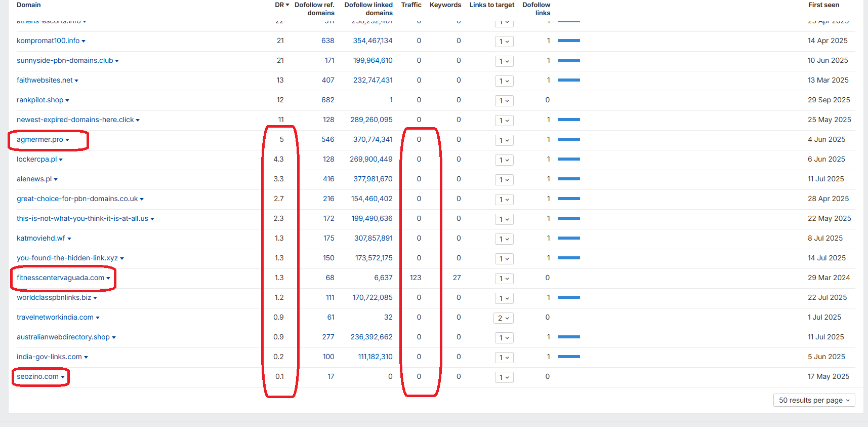The width and height of the screenshot is (868, 427).
Task: Open the australianwebdirectory.shop domain link
Action: pyautogui.click(x=63, y=337)
